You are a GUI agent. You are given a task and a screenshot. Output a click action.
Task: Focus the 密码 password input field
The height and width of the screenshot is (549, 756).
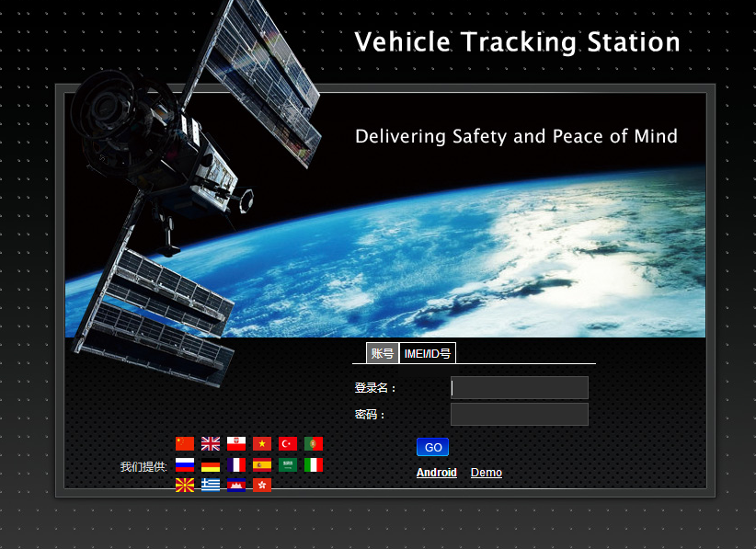click(x=520, y=415)
